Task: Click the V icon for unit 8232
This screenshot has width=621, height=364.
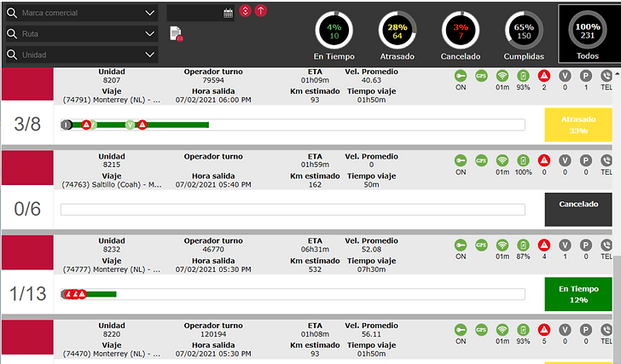Action: tap(565, 245)
